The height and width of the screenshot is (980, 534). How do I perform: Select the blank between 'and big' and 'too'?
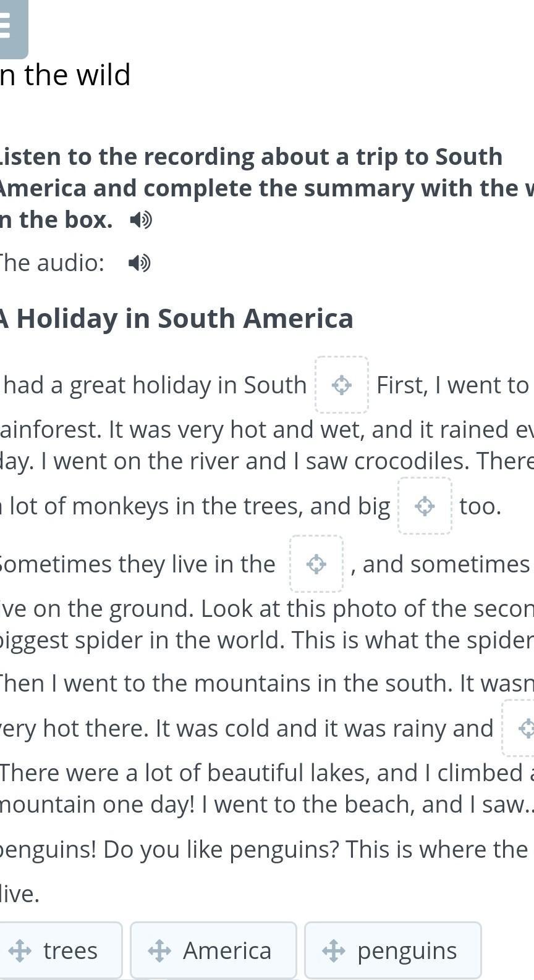pyautogui.click(x=425, y=506)
